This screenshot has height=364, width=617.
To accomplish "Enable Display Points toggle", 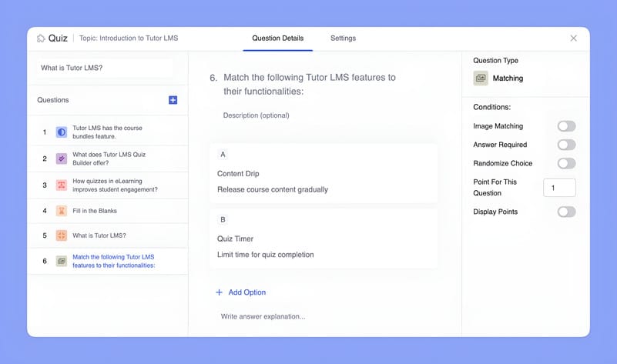I will coord(566,212).
